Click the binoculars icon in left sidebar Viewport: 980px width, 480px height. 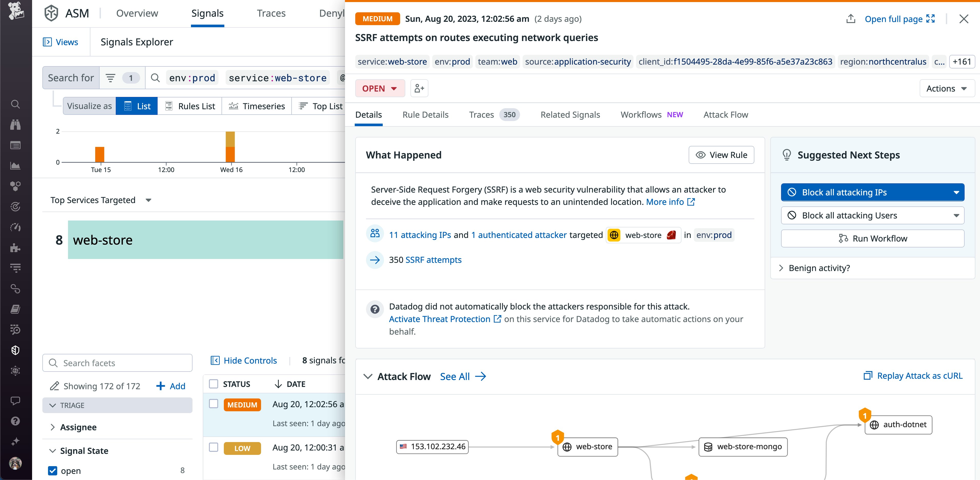[15, 125]
